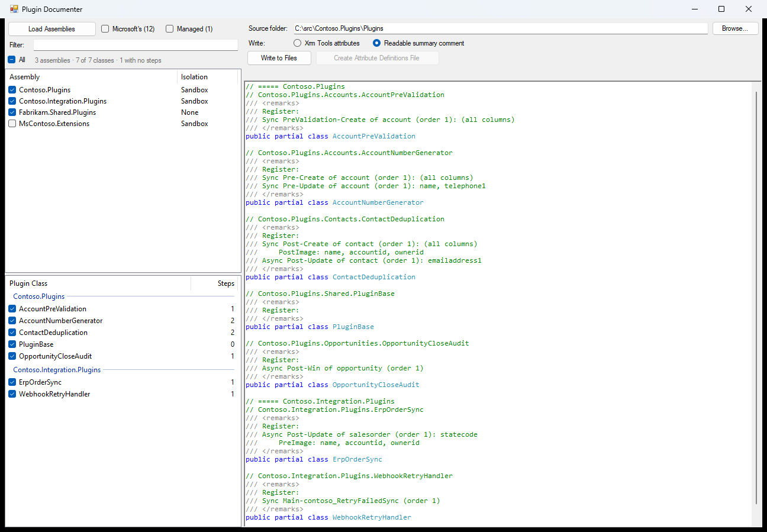Click Create Attribute Definitions File button

tap(376, 58)
